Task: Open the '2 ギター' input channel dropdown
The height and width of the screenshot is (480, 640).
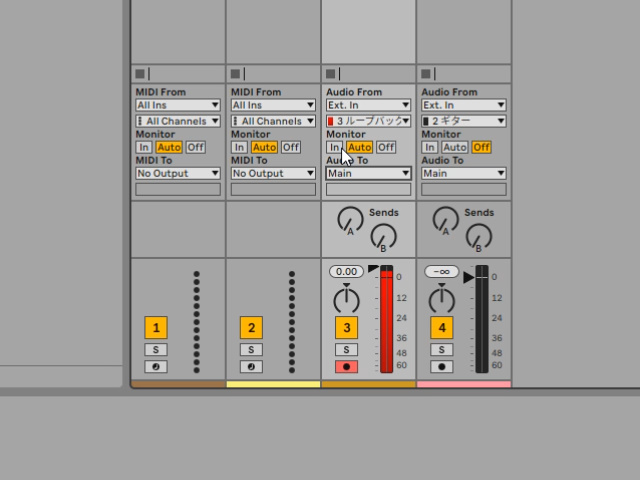Action: point(463,121)
